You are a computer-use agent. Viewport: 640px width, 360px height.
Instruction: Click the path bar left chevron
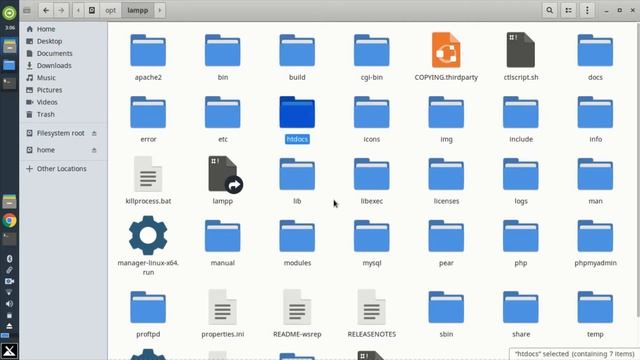(78, 10)
